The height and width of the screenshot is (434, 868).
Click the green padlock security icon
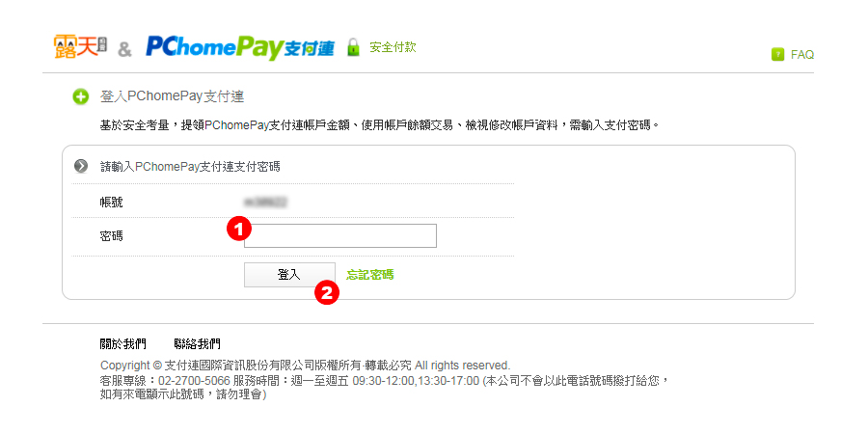click(x=353, y=47)
